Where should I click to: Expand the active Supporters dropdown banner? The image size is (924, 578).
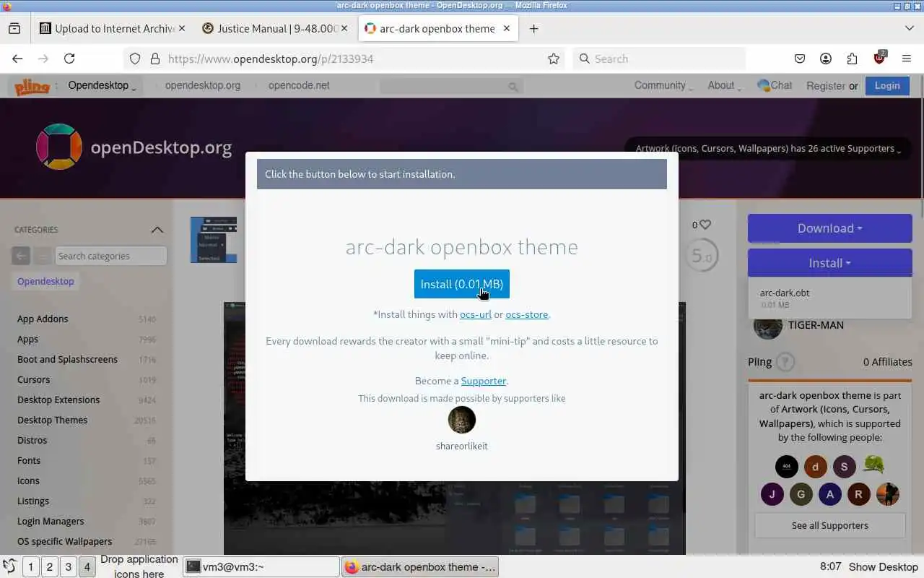tap(768, 149)
